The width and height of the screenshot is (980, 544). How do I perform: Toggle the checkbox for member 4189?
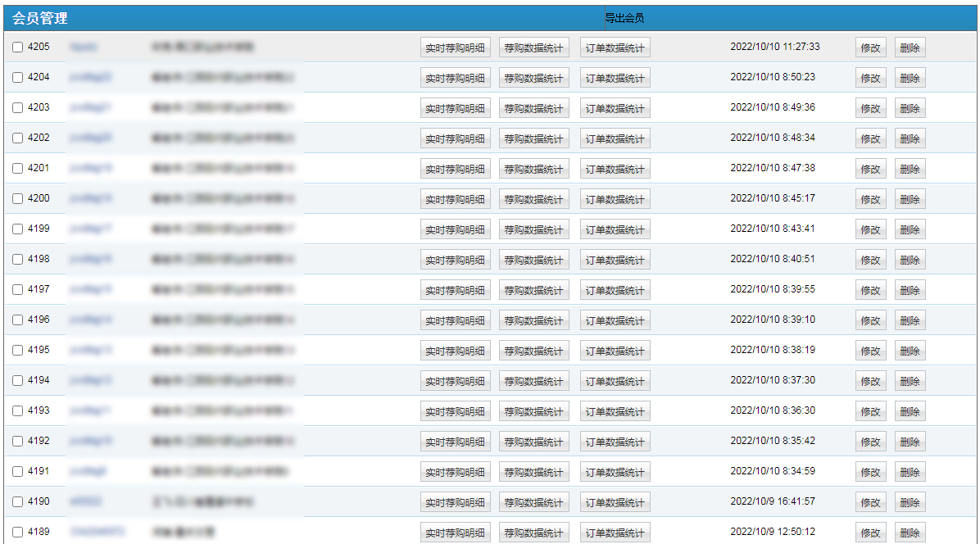point(18,533)
